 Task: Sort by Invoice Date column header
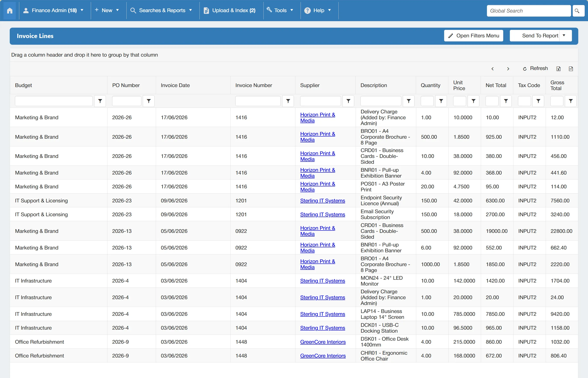point(175,85)
